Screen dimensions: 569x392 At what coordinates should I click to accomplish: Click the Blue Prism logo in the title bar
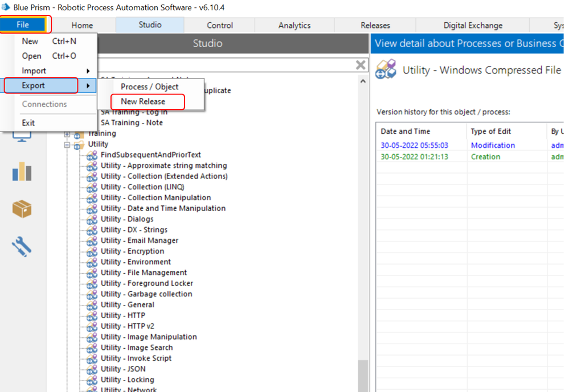pos(6,7)
